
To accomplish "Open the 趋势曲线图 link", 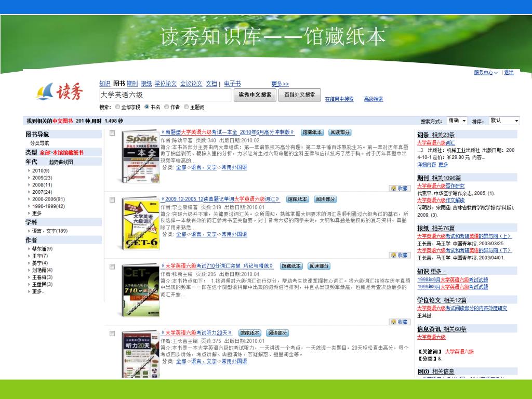I will tap(61, 162).
